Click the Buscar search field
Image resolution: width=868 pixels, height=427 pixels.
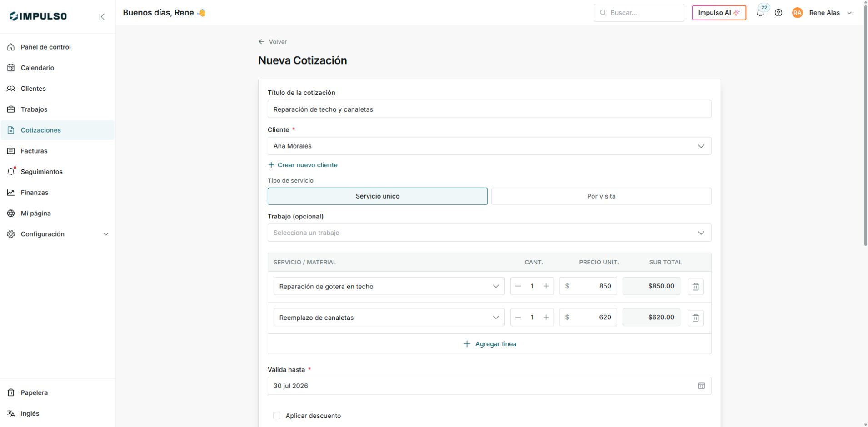639,13
